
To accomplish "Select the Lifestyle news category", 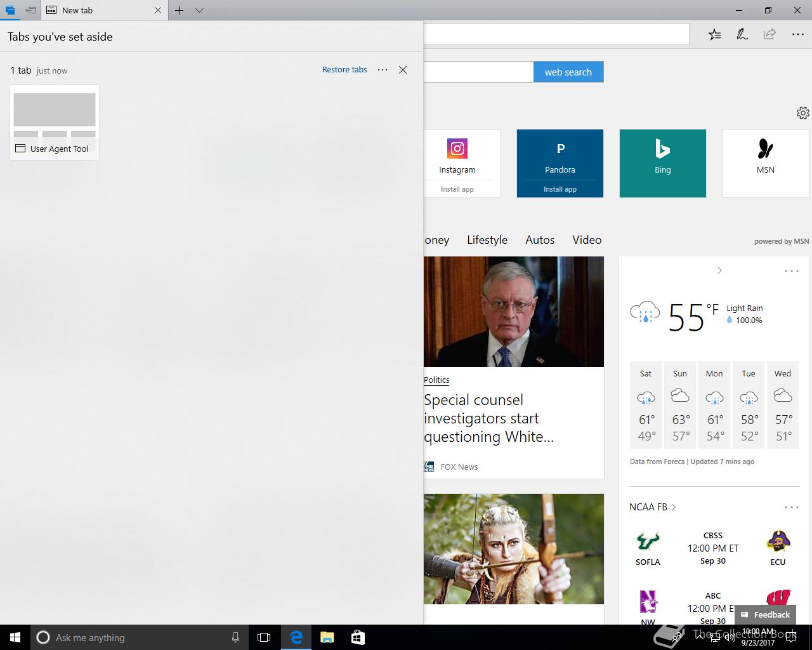I will 487,240.
